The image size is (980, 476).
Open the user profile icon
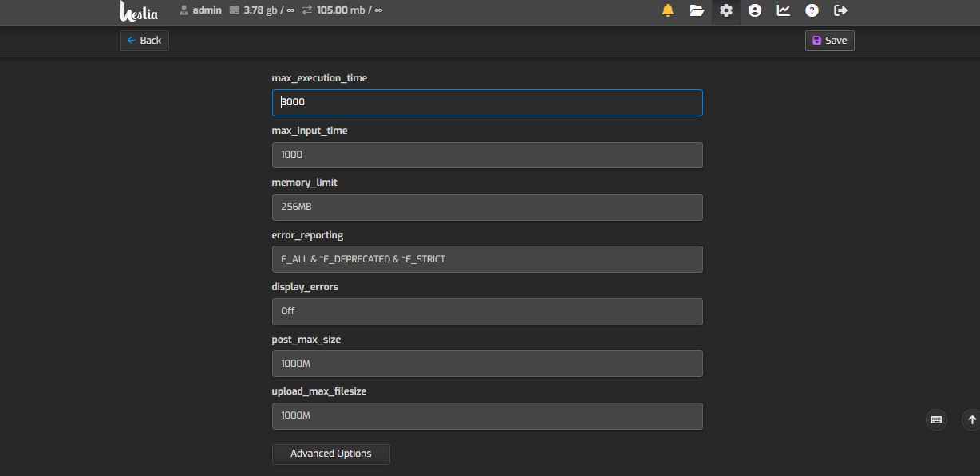coord(755,10)
